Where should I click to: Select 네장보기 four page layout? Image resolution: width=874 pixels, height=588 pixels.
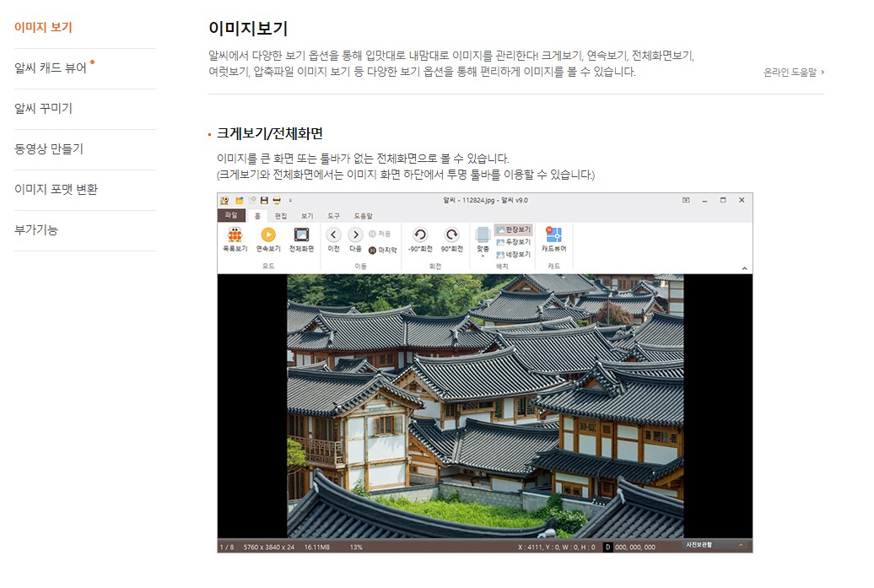514,254
